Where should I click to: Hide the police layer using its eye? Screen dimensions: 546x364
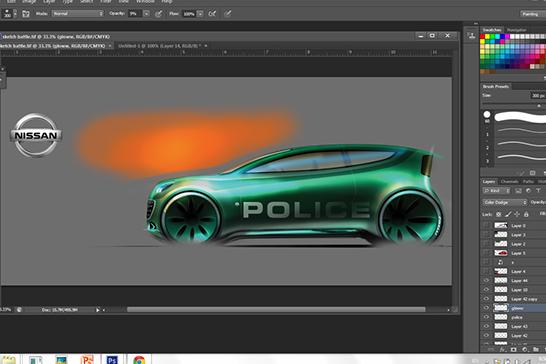click(486, 317)
